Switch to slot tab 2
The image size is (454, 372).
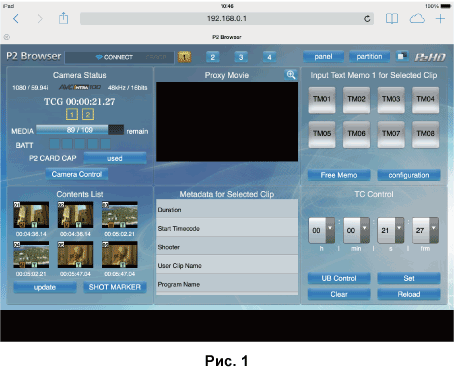[x=213, y=57]
